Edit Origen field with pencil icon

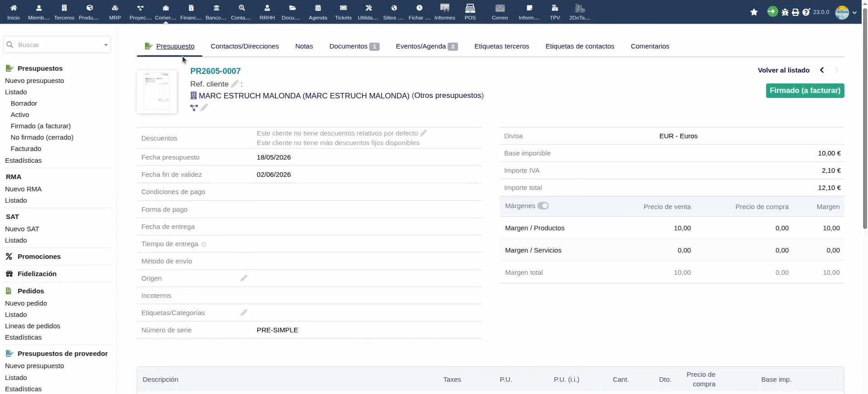[244, 278]
